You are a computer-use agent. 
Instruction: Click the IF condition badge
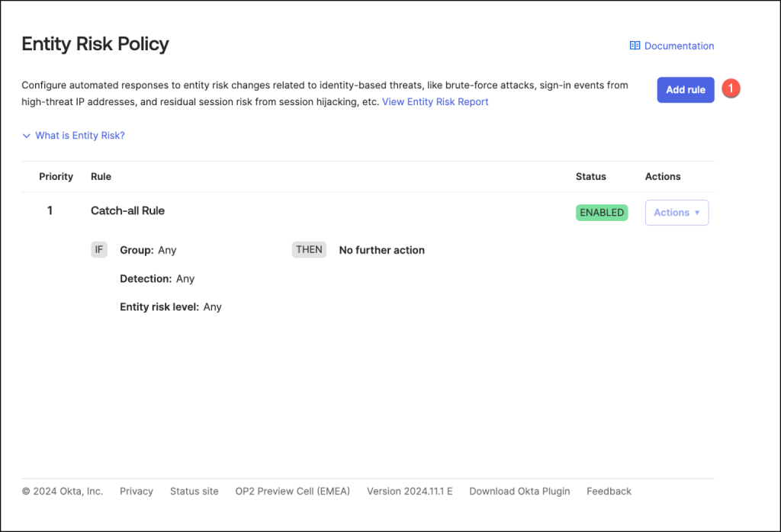(99, 249)
